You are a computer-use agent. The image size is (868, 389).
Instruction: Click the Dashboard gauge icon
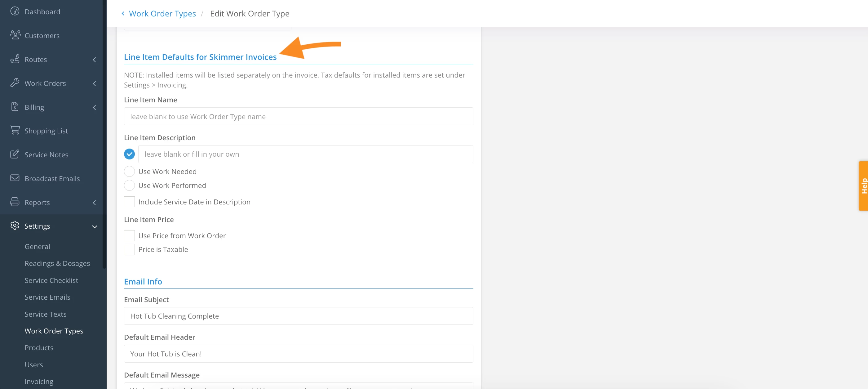(15, 11)
